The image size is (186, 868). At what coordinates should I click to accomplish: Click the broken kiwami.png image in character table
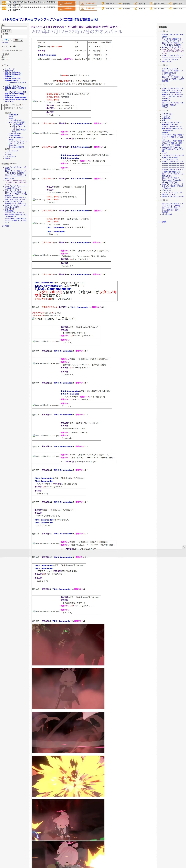pyautogui.click(x=44, y=47)
